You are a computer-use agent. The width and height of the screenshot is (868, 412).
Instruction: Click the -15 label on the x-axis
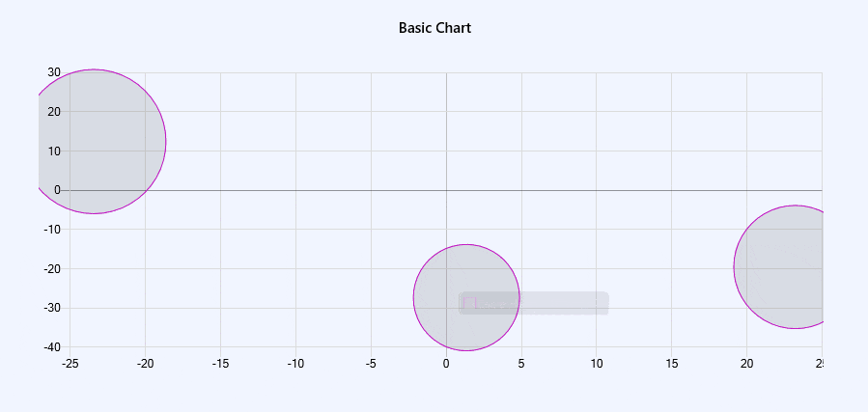[x=220, y=364]
